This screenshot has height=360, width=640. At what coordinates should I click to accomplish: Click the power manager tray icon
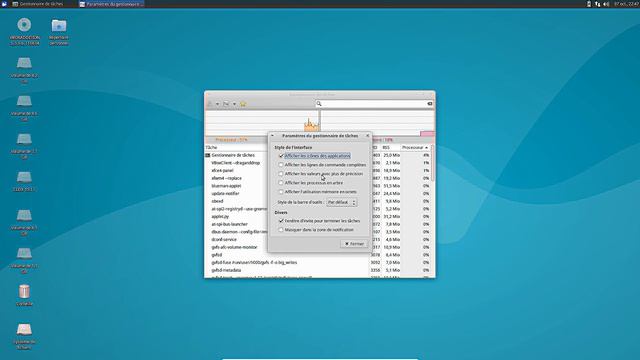(589, 4)
